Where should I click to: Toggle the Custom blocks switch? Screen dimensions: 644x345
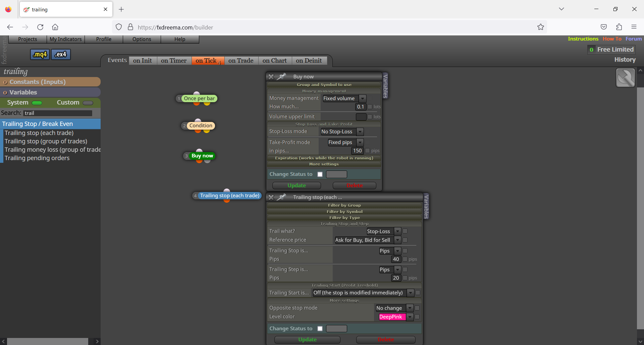(x=88, y=103)
